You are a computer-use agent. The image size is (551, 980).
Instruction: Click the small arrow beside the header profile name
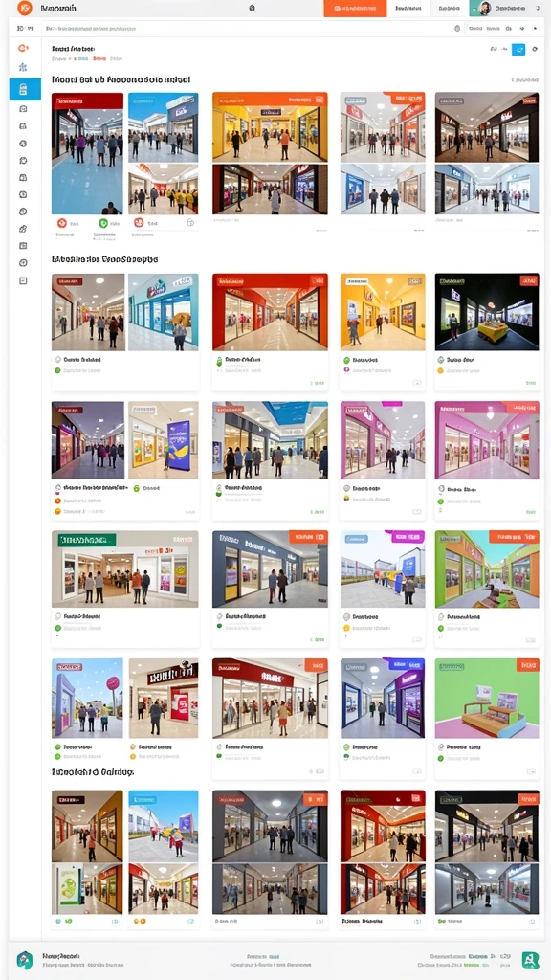tap(538, 9)
